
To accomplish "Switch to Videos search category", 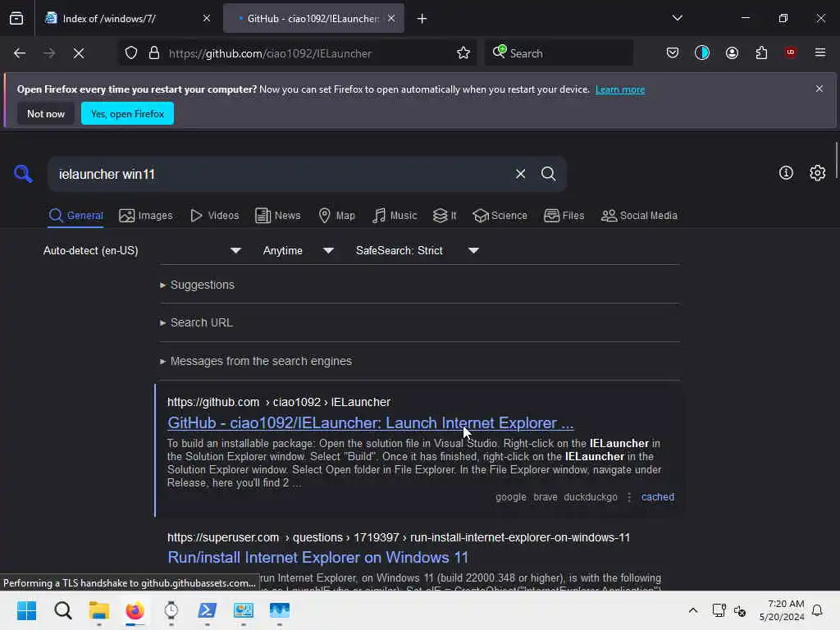I will tap(214, 216).
